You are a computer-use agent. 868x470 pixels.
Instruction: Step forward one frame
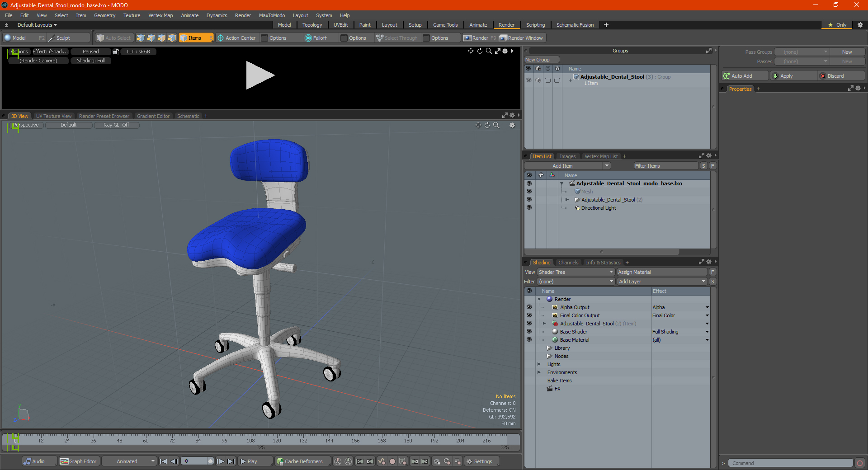point(221,461)
